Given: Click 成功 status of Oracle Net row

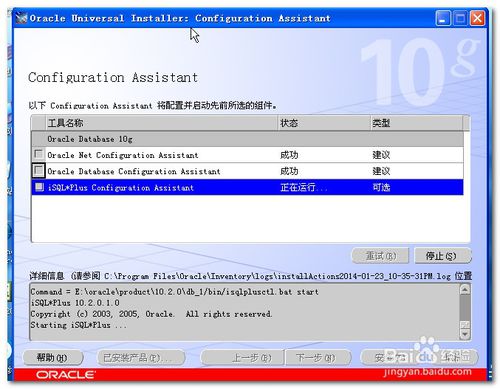Looking at the screenshot, I should click(x=289, y=155).
